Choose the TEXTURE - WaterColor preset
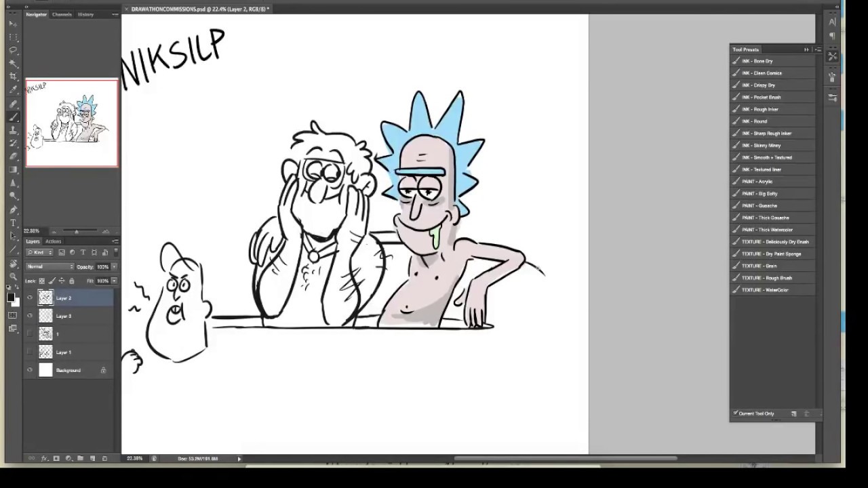The width and height of the screenshot is (868, 488). point(772,290)
